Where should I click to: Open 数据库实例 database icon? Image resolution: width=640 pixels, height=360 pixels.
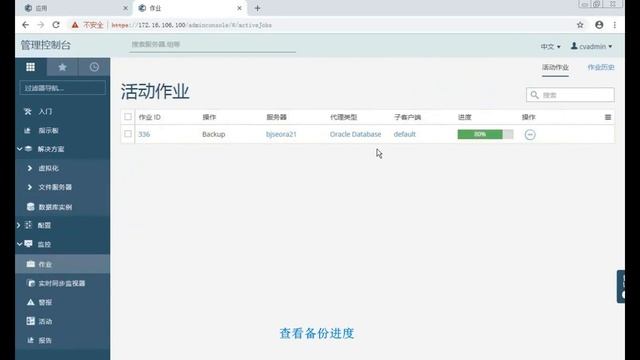(31, 207)
